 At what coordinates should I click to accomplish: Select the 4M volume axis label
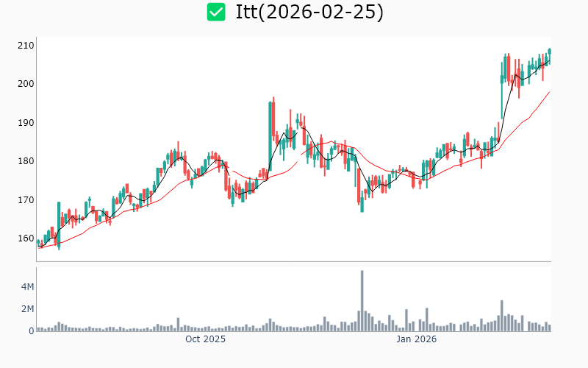click(26, 286)
